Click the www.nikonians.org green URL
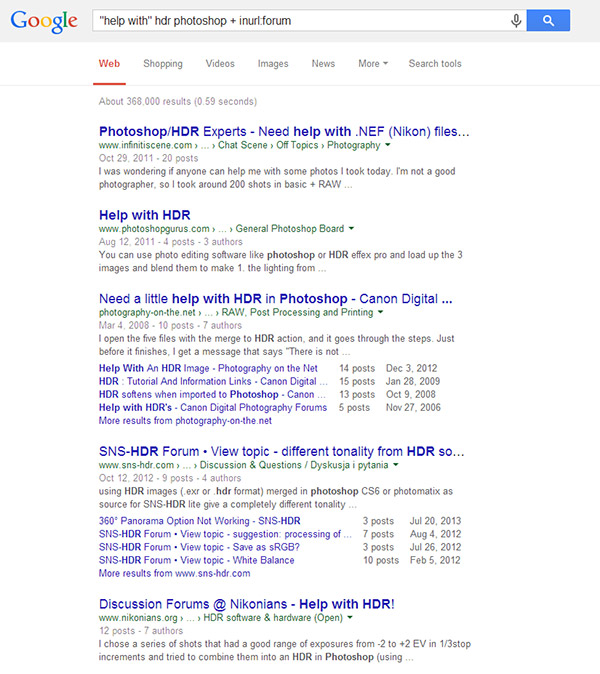The height and width of the screenshot is (674, 600). 138,617
